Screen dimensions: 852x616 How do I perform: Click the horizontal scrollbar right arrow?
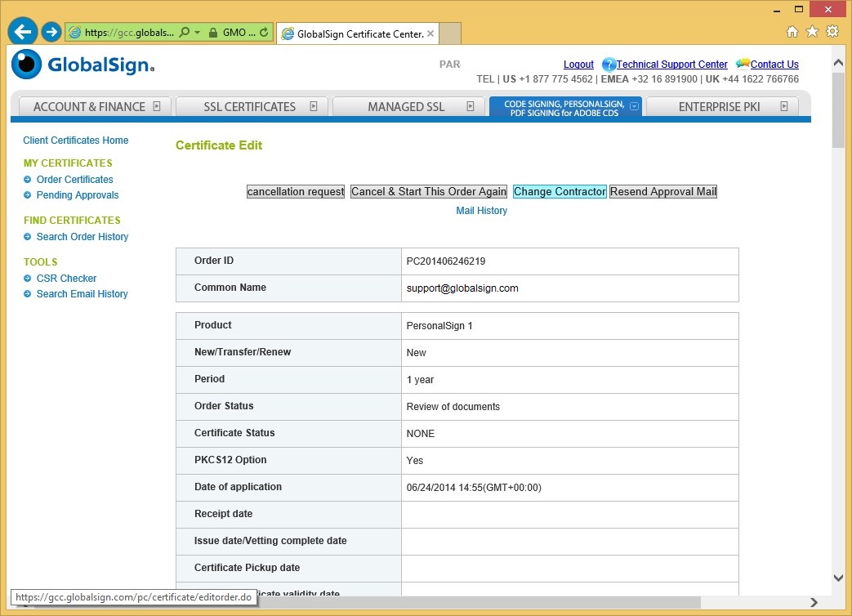(x=814, y=602)
